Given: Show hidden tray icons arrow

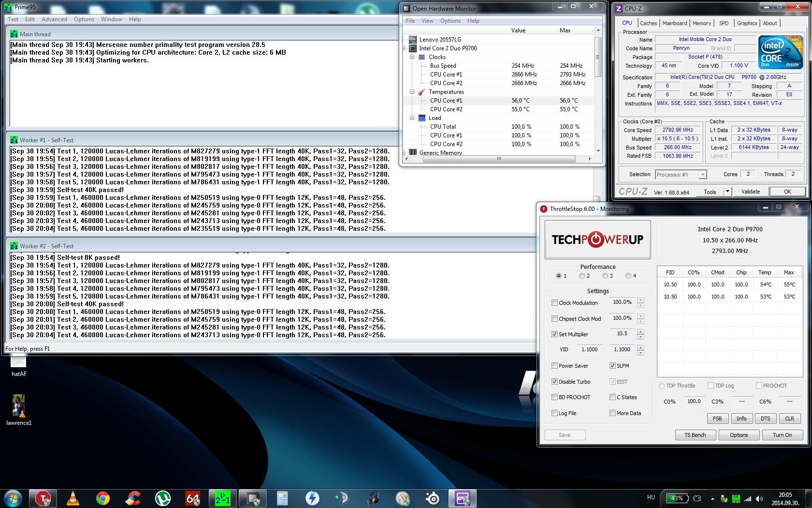Looking at the screenshot, I should [x=712, y=499].
